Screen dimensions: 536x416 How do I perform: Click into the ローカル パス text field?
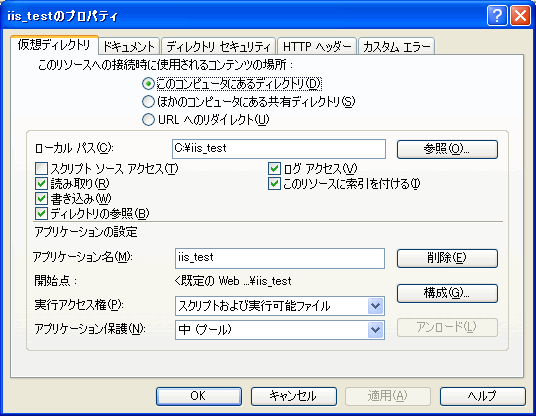[x=279, y=149]
